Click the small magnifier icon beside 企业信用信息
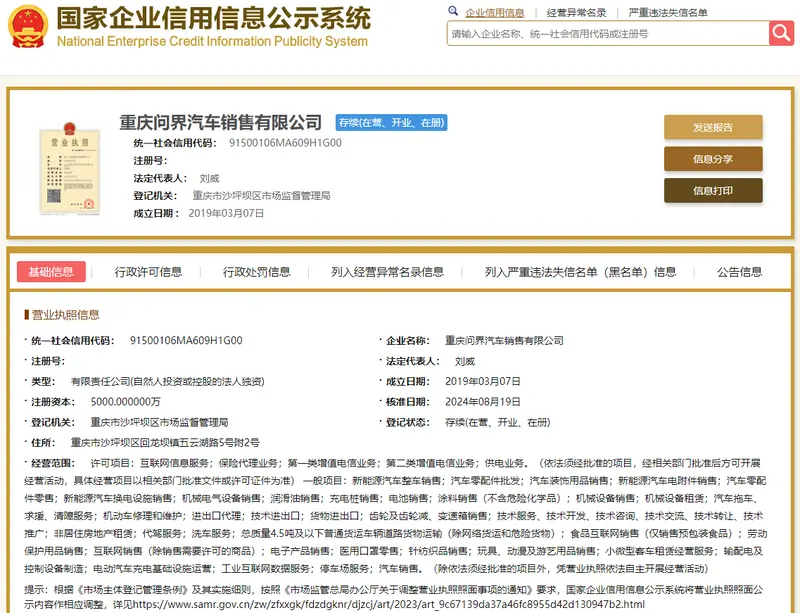Viewport: 800px width, 613px height. [x=453, y=11]
